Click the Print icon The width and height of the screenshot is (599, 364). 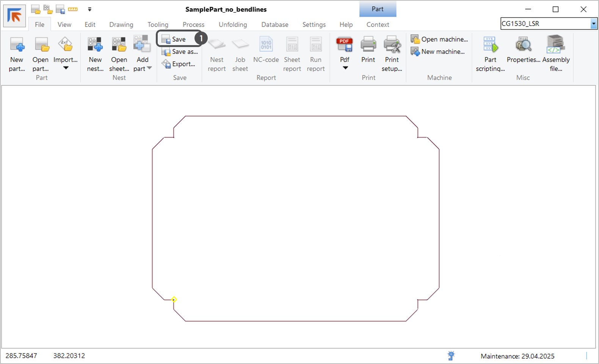point(368,45)
